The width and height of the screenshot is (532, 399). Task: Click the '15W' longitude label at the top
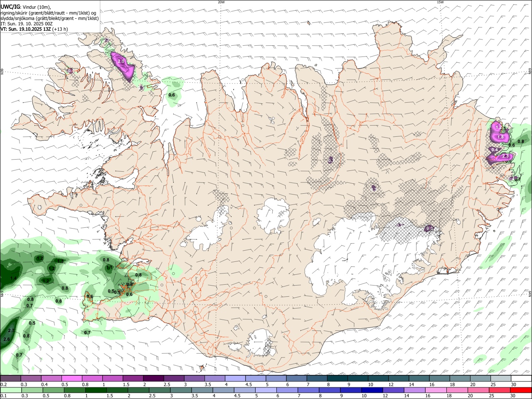[440, 2]
